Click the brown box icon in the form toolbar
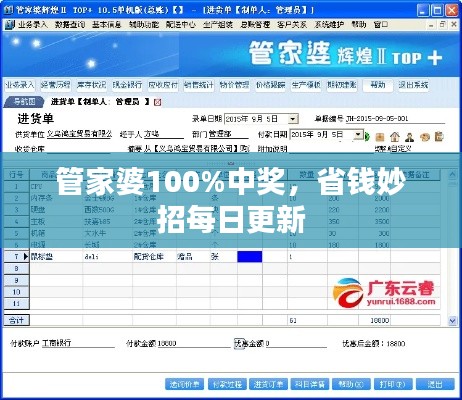462x400 pixels. tap(380, 137)
